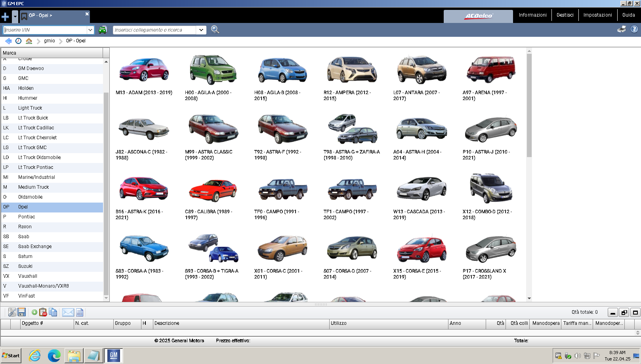Click the OP - Opel breadcrumb

click(x=76, y=41)
